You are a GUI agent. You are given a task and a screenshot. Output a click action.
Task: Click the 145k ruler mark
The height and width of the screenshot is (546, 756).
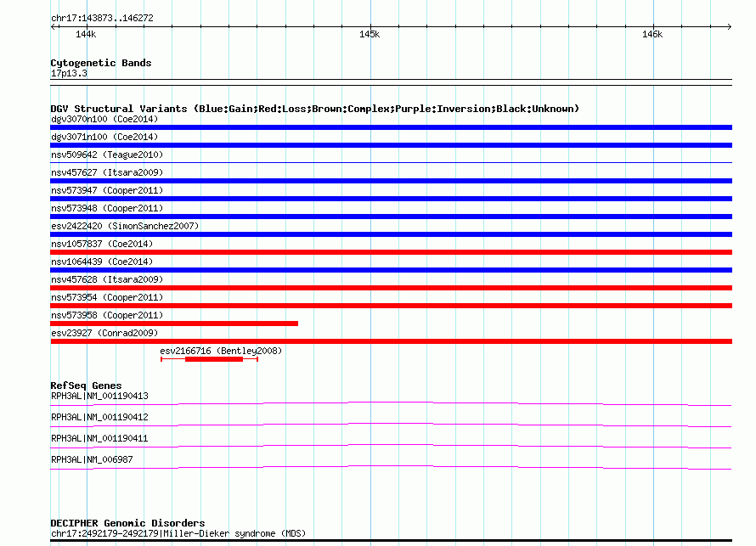pos(370,34)
